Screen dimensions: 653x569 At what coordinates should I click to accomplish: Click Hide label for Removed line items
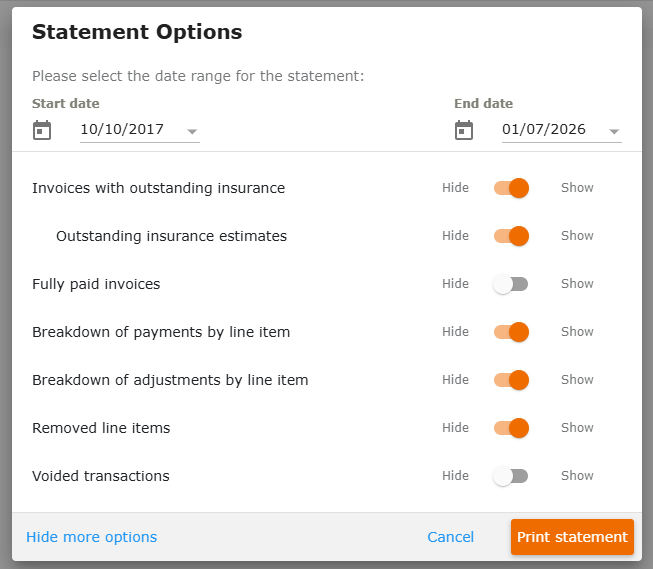click(x=456, y=427)
